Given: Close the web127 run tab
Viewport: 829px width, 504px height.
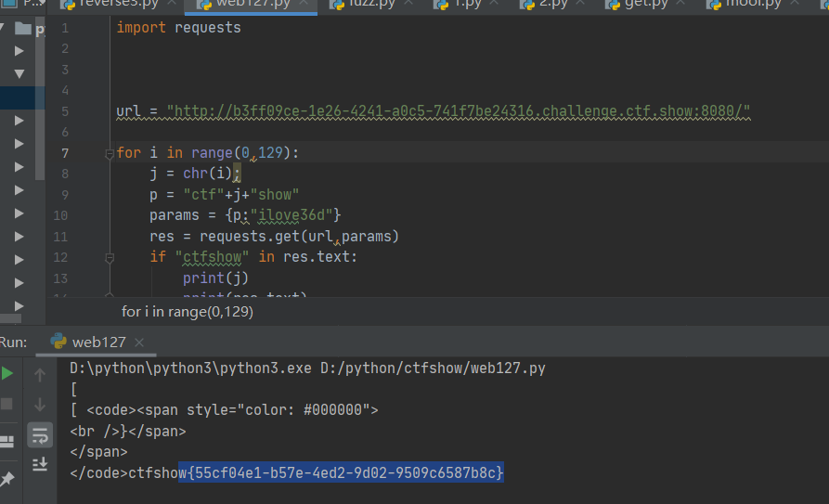Looking at the screenshot, I should click(x=139, y=342).
